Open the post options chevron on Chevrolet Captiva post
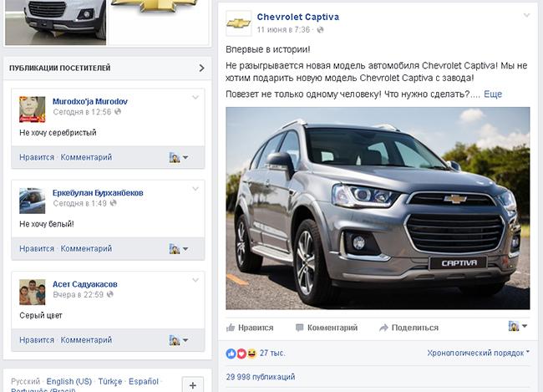Viewport: 543px width, 392px height. [x=526, y=15]
